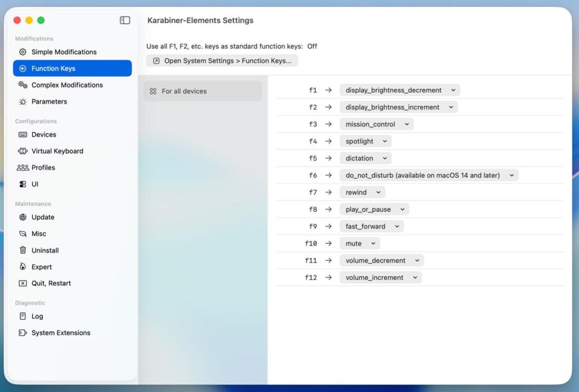Select Quit, Restart in sidebar

(x=51, y=284)
